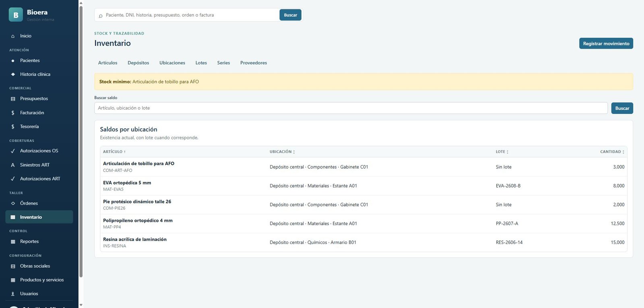Switch to the Depósitos tab

tap(138, 63)
